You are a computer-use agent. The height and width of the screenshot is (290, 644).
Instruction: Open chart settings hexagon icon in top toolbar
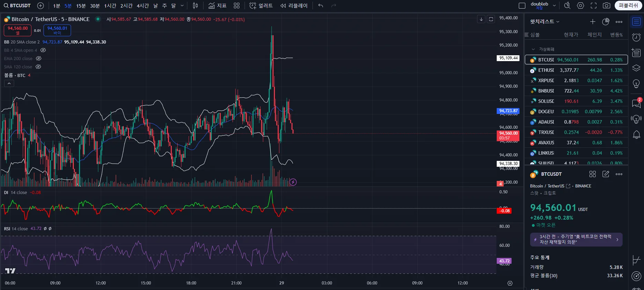(x=581, y=6)
